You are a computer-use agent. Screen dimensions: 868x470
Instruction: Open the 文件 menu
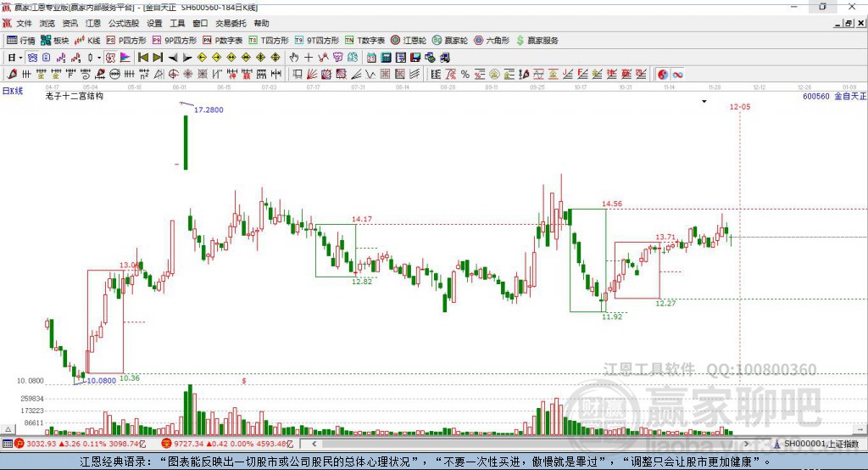click(24, 23)
